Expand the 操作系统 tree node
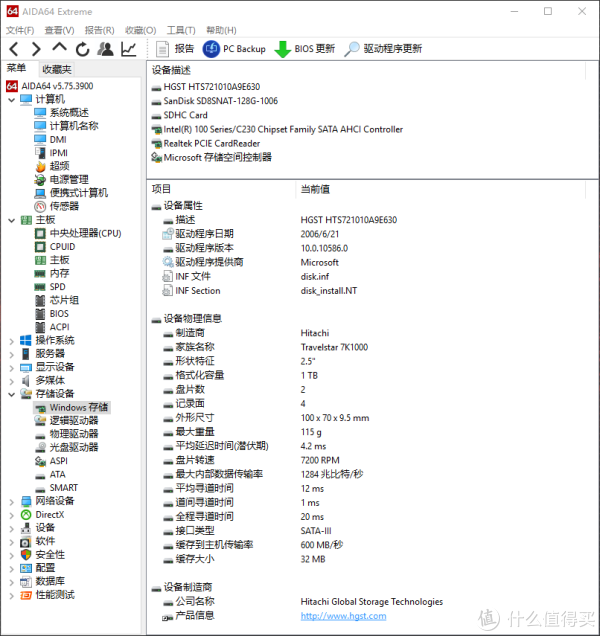 tap(12, 340)
